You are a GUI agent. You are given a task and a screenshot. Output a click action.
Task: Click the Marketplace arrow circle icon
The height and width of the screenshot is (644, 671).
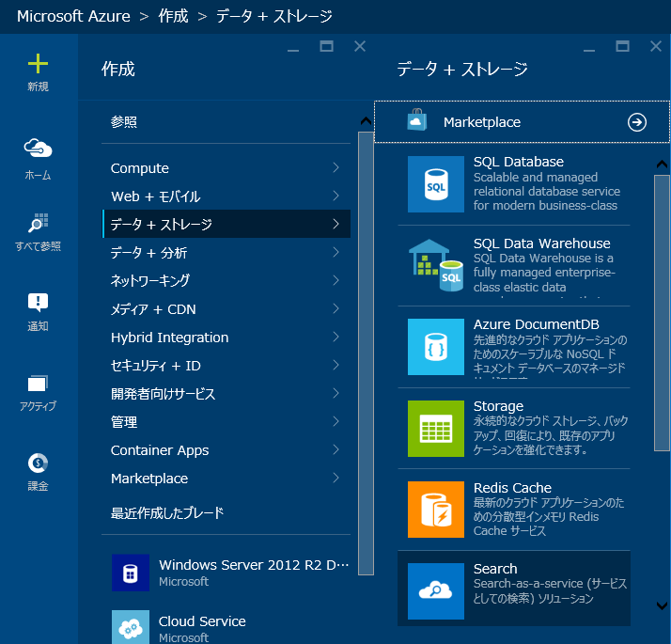tap(637, 122)
